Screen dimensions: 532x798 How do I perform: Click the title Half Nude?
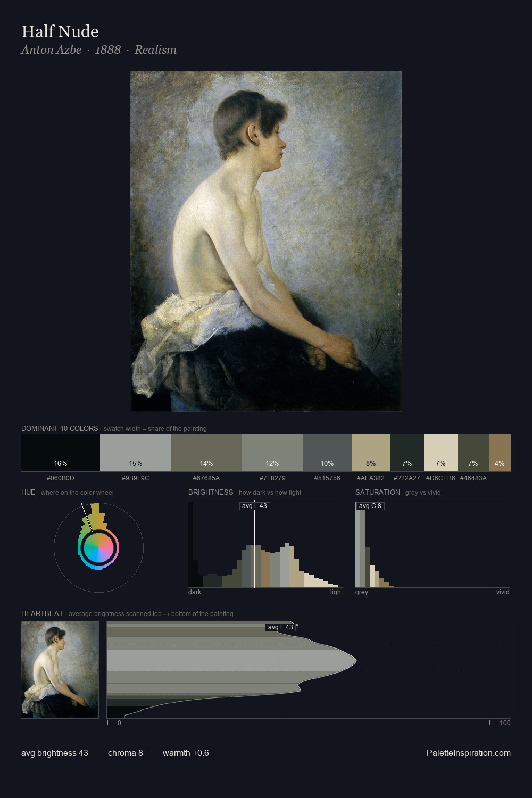pyautogui.click(x=60, y=31)
